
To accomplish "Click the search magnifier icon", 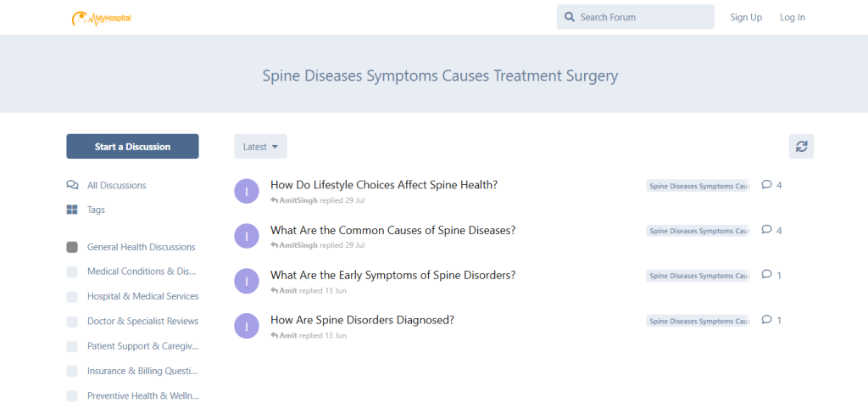I will 570,17.
